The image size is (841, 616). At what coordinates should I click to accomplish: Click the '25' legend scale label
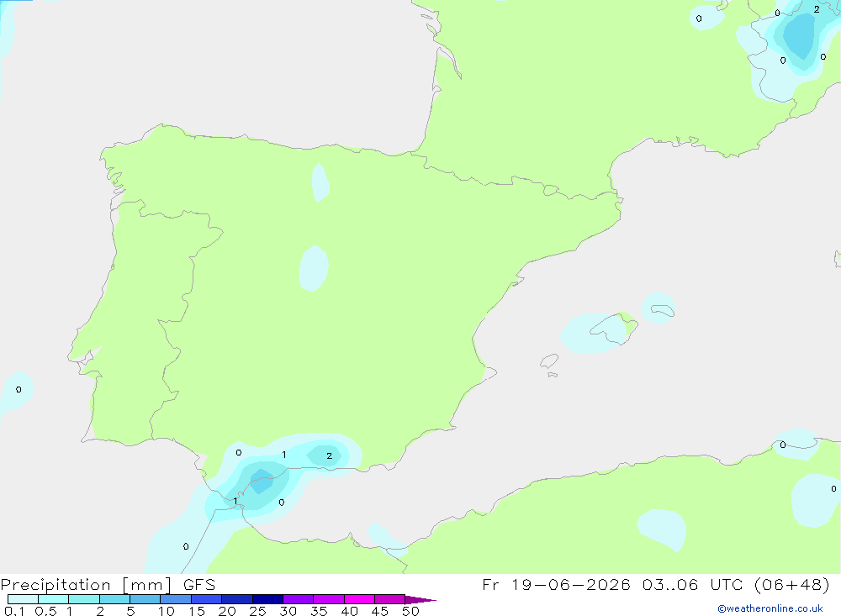[x=257, y=611]
